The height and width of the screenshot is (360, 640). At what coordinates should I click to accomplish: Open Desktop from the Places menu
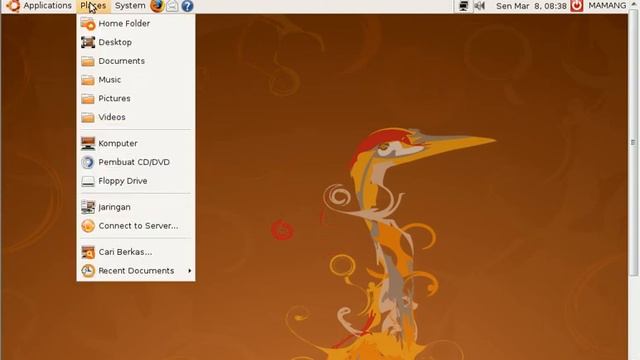click(x=136, y=42)
